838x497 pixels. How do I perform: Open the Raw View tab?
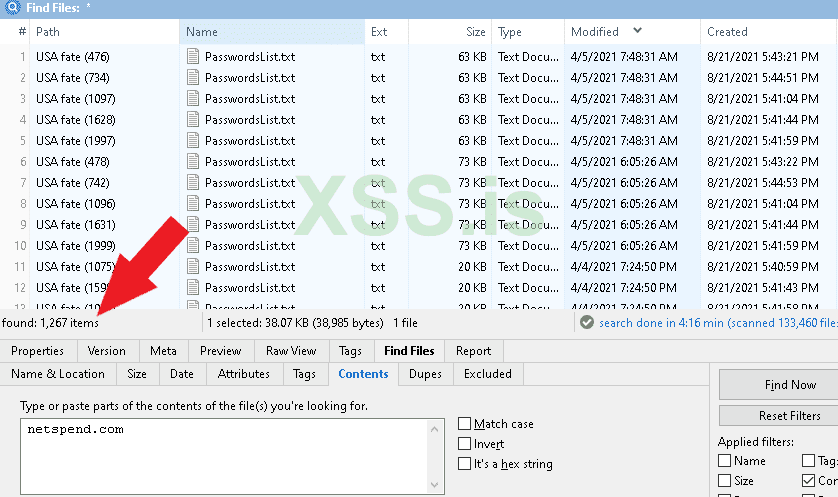[x=291, y=351]
